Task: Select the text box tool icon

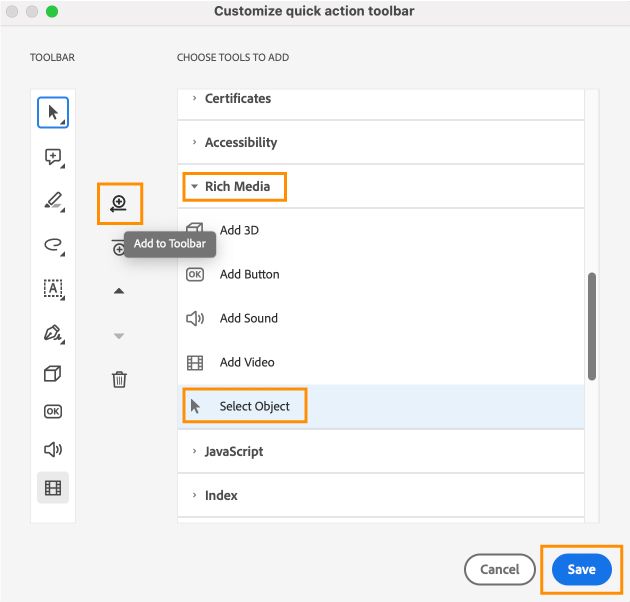Action: pyautogui.click(x=53, y=288)
